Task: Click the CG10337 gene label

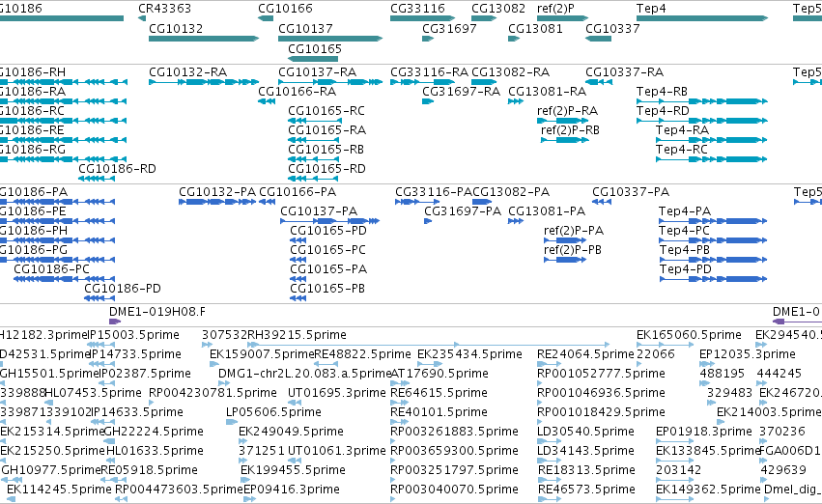Action: pyautogui.click(x=612, y=28)
